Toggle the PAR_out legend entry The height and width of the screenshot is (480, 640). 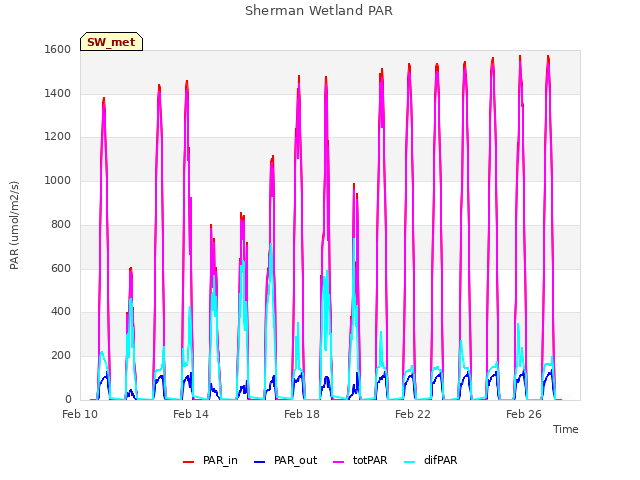point(285,460)
